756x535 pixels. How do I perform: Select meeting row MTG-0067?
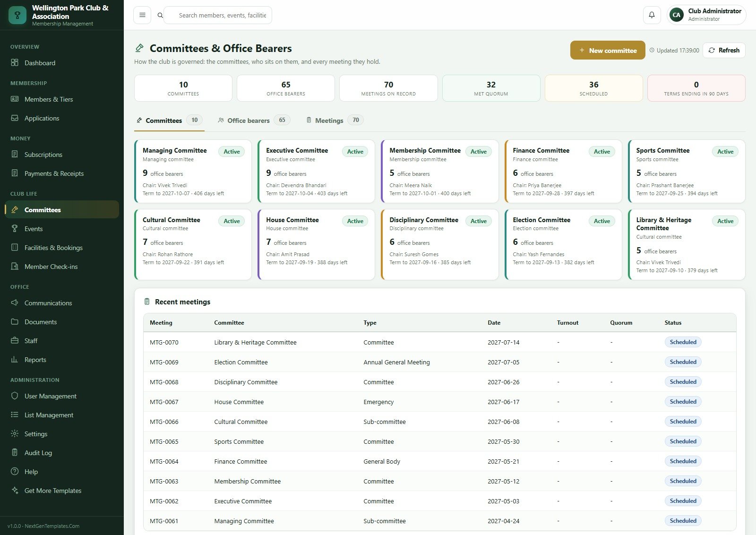tap(439, 402)
